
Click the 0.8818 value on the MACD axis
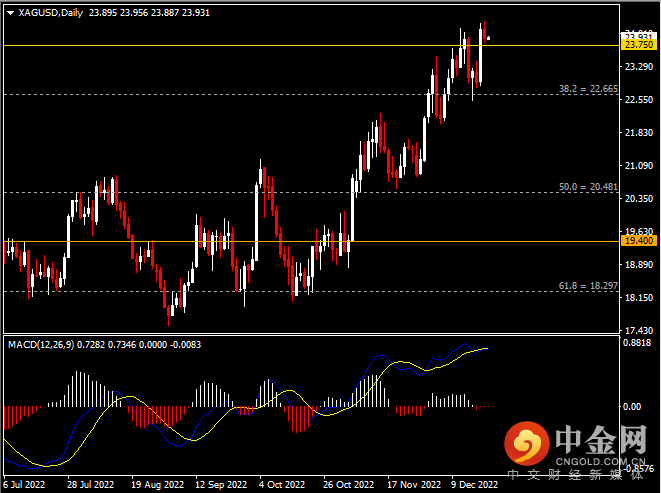pos(638,344)
